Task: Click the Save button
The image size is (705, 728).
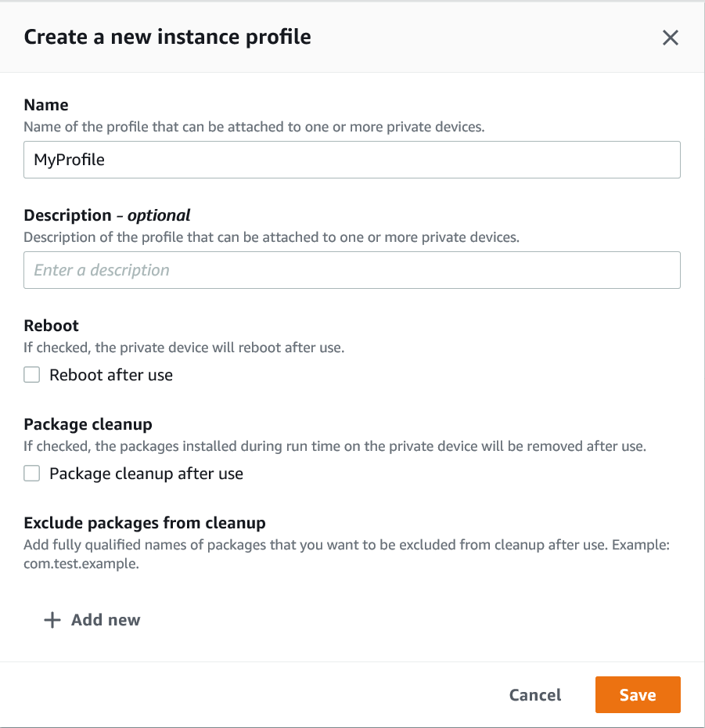Action: (x=637, y=694)
